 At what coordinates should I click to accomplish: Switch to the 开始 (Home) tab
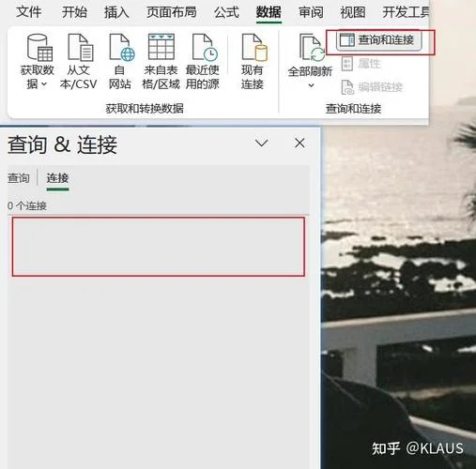[x=74, y=12]
